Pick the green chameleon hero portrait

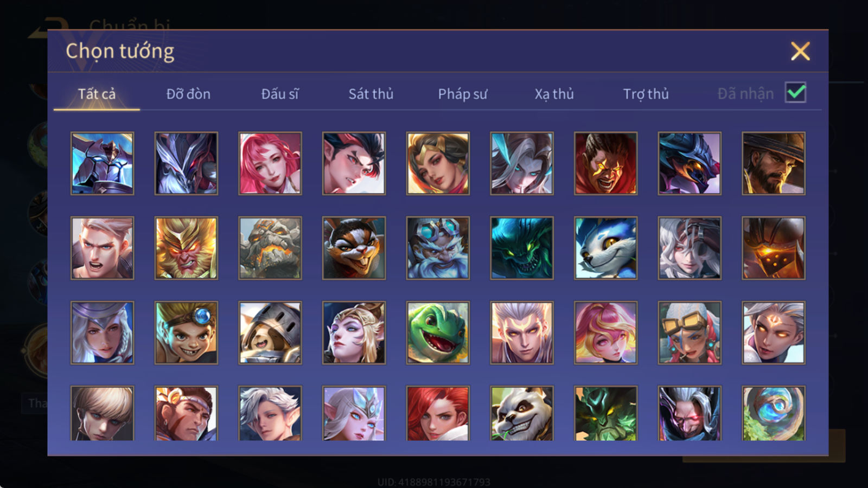[x=438, y=332]
